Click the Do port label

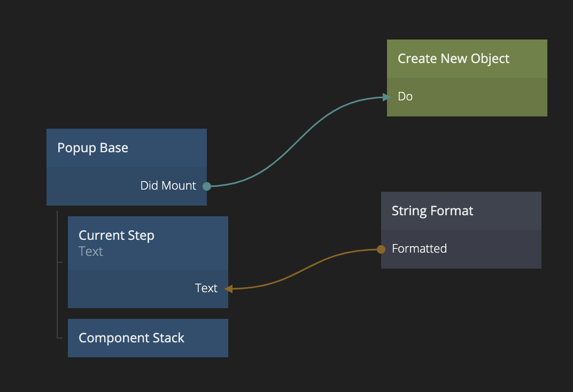[405, 97]
